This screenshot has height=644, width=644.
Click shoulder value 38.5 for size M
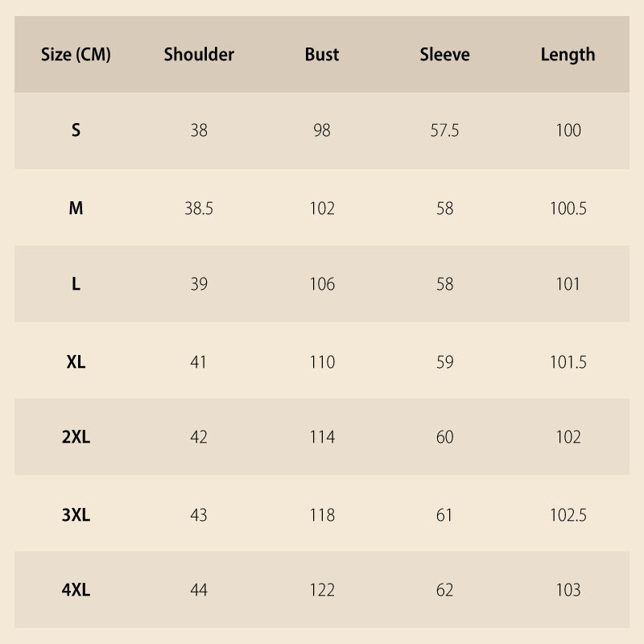click(199, 208)
